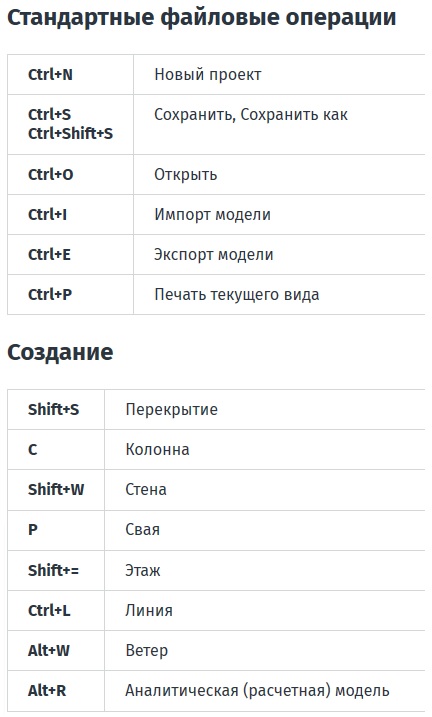432x717 pixels.
Task: Click the 'Создание' section heading
Action: [60, 352]
